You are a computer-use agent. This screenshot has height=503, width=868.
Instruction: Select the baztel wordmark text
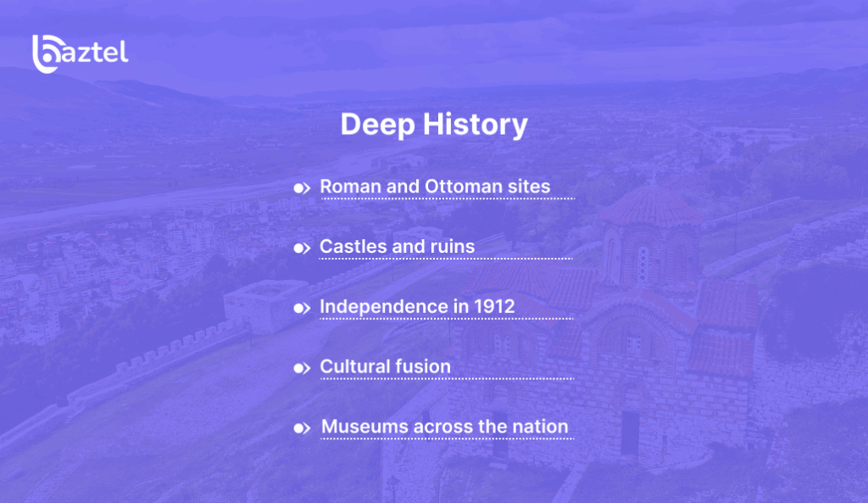93,53
